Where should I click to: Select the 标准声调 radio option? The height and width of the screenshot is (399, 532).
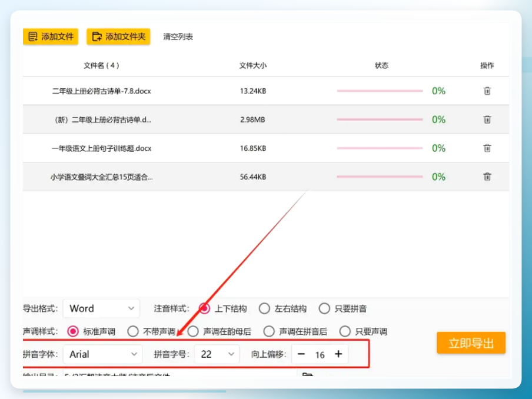click(73, 331)
